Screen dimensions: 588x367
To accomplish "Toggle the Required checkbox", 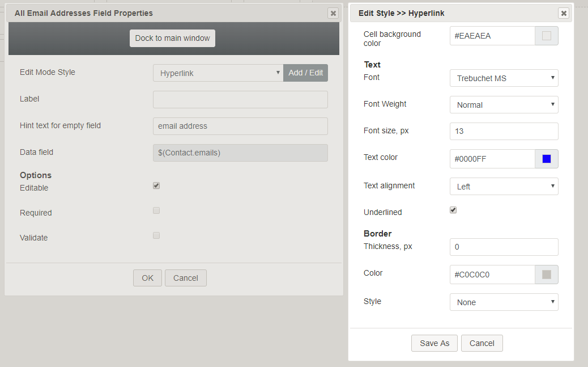I will tap(156, 210).
